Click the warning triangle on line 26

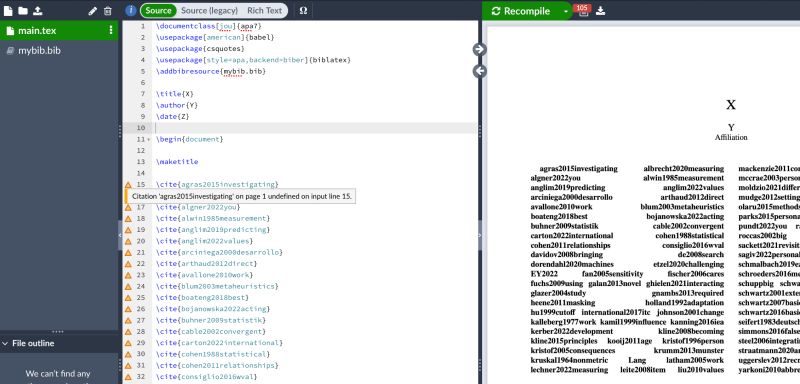point(128,310)
